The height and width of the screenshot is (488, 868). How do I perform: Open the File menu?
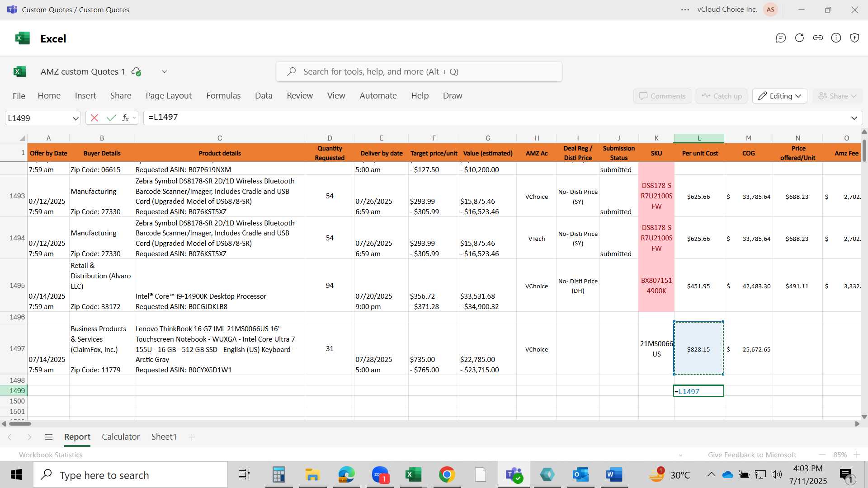[x=19, y=96]
